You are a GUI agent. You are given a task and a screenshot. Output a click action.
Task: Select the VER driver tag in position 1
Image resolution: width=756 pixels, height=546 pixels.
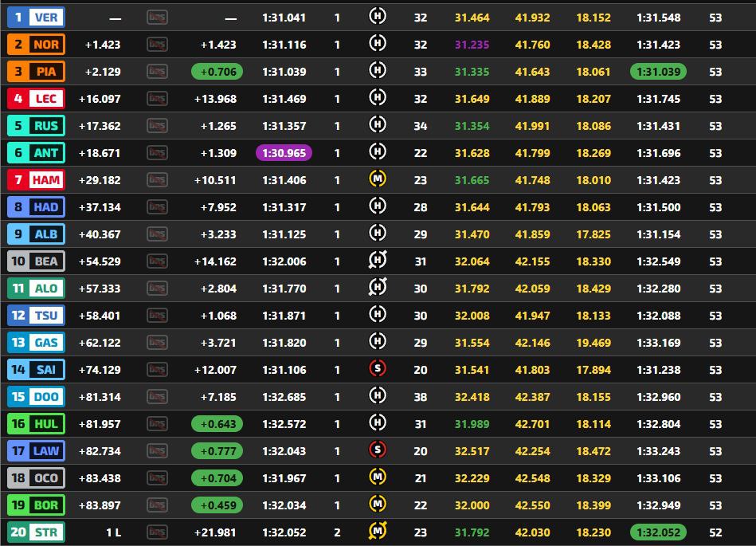(x=36, y=18)
